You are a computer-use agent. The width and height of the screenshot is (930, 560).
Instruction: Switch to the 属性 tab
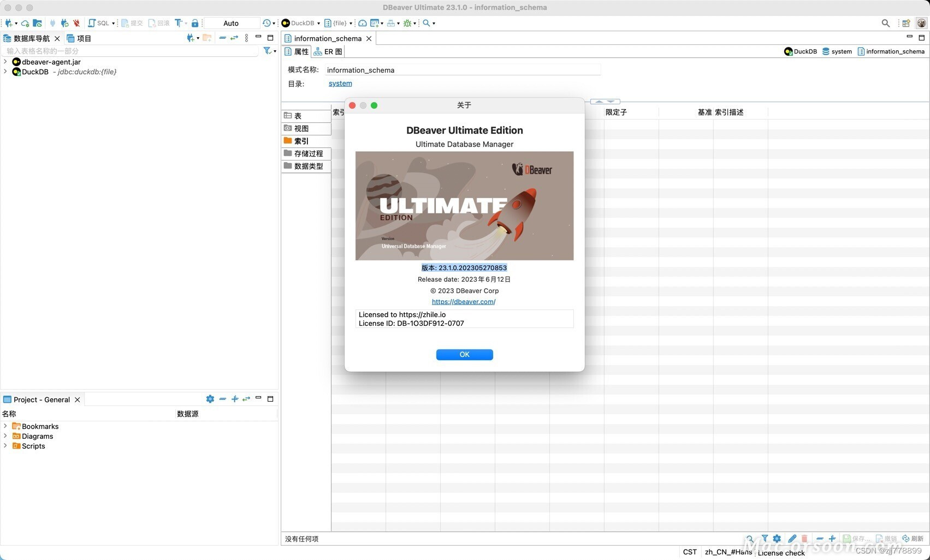pos(297,51)
